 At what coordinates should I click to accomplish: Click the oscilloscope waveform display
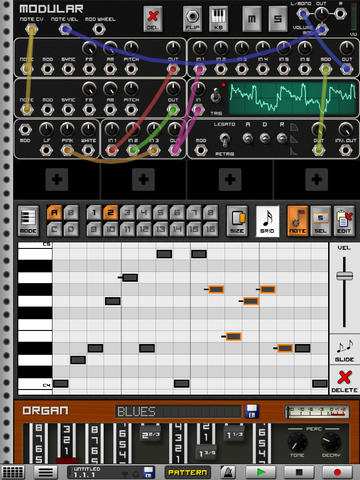pyautogui.click(x=293, y=98)
